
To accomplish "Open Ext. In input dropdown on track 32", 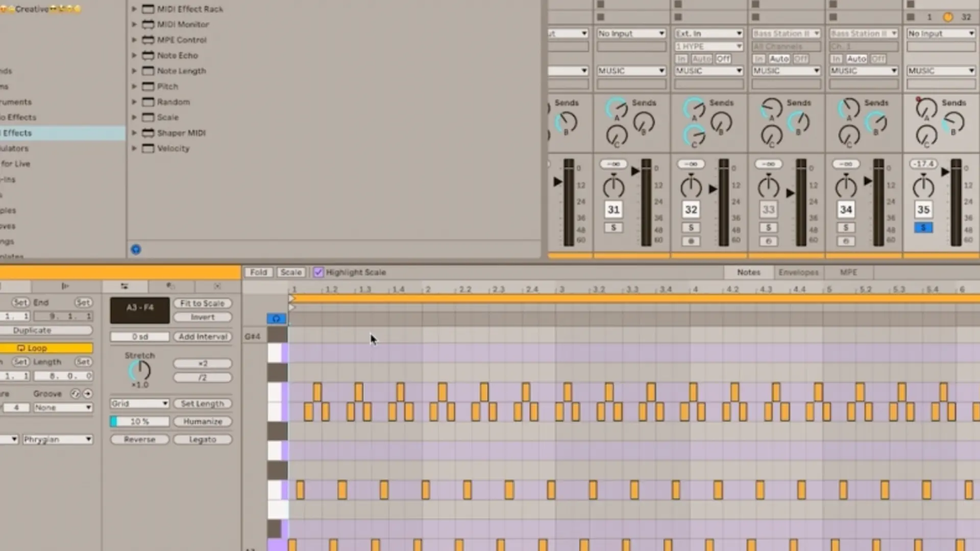I will tap(708, 33).
